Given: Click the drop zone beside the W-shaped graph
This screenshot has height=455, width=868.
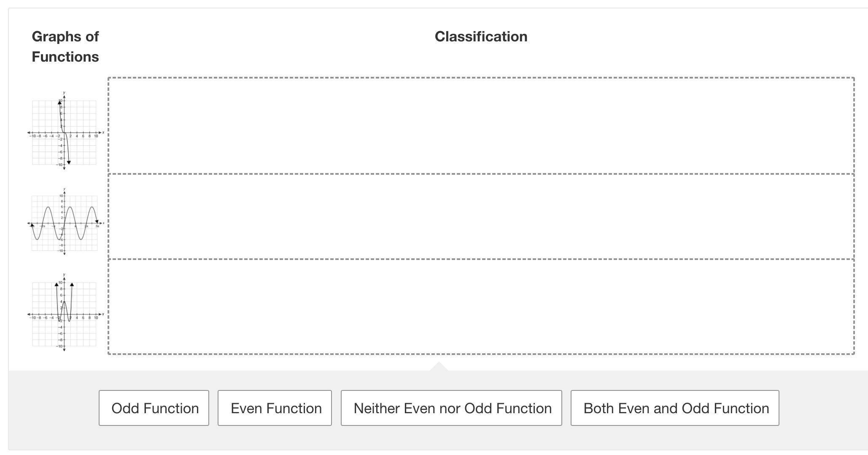Looking at the screenshot, I should (x=481, y=306).
